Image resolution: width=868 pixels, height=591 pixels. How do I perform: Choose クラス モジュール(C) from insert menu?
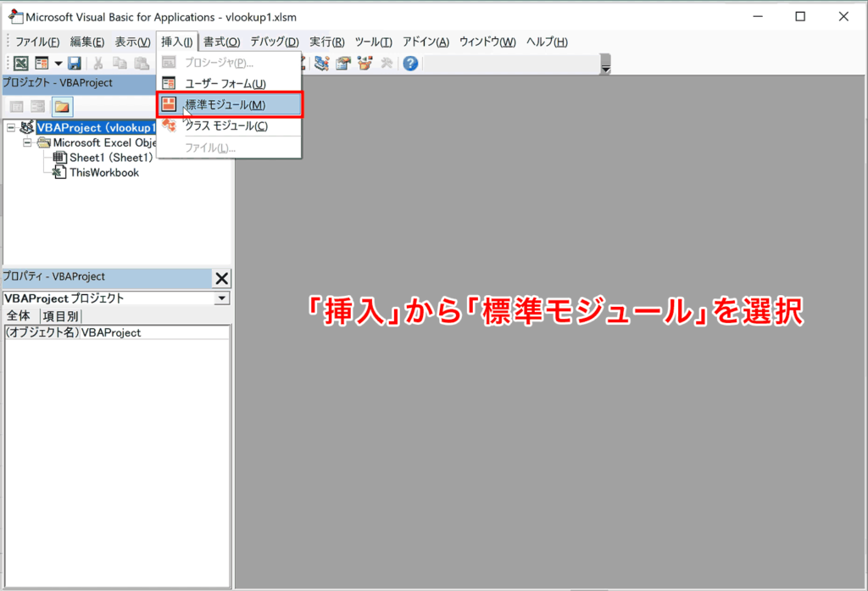229,126
